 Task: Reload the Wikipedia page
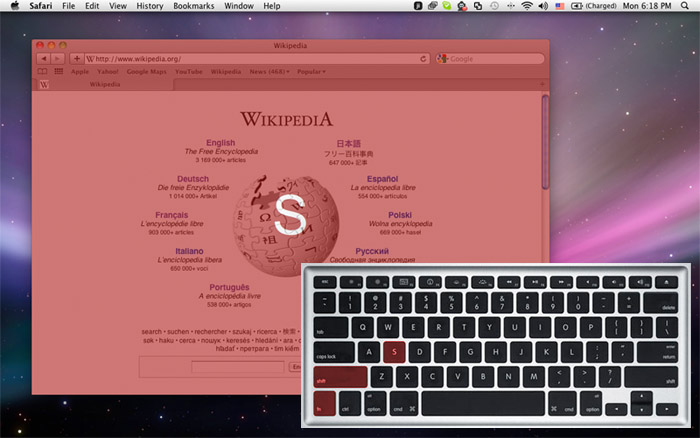pos(423,59)
